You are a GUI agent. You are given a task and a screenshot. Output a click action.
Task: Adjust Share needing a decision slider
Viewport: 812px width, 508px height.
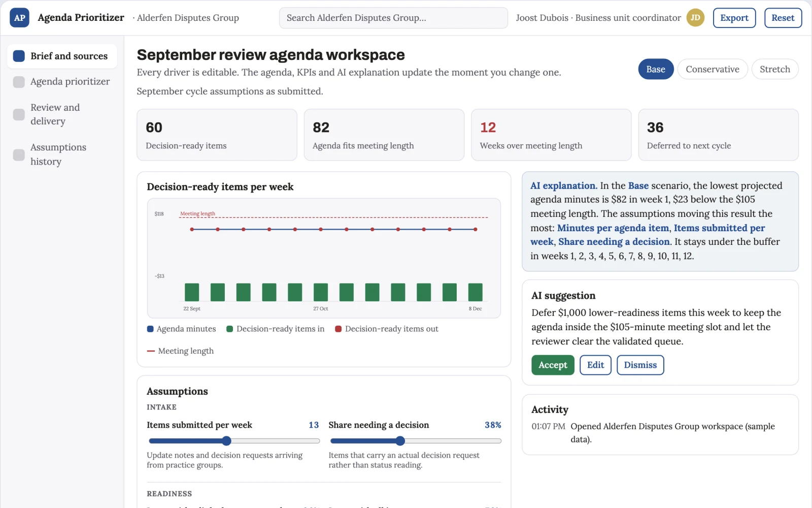click(x=415, y=441)
